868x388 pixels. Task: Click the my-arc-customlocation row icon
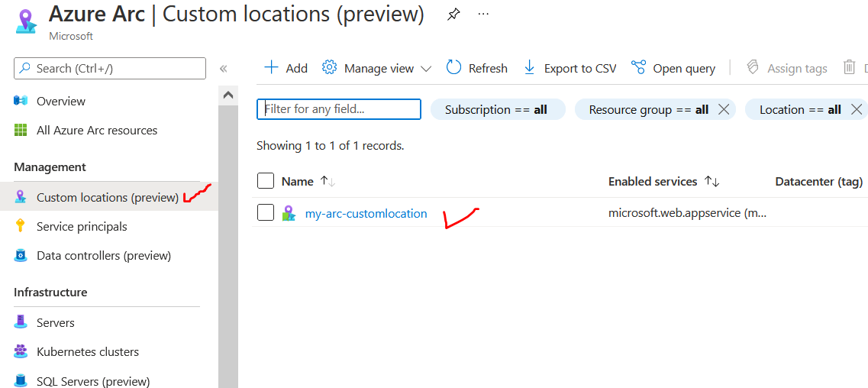pyautogui.click(x=289, y=213)
